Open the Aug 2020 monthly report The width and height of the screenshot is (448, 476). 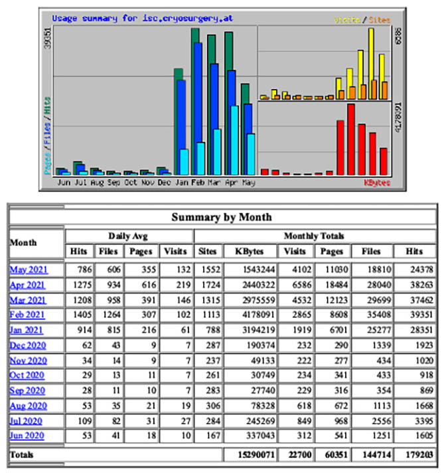tap(28, 406)
